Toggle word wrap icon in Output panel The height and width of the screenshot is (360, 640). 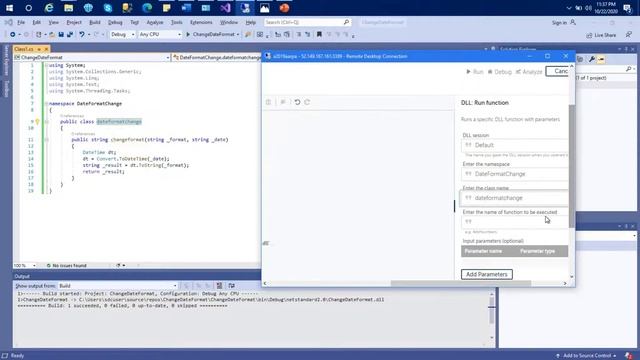231,286
